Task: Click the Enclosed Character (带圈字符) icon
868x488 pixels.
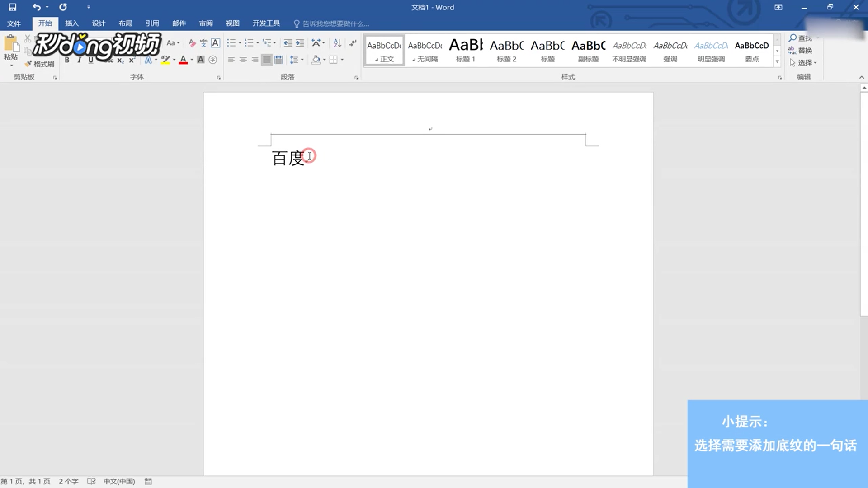Action: (213, 60)
